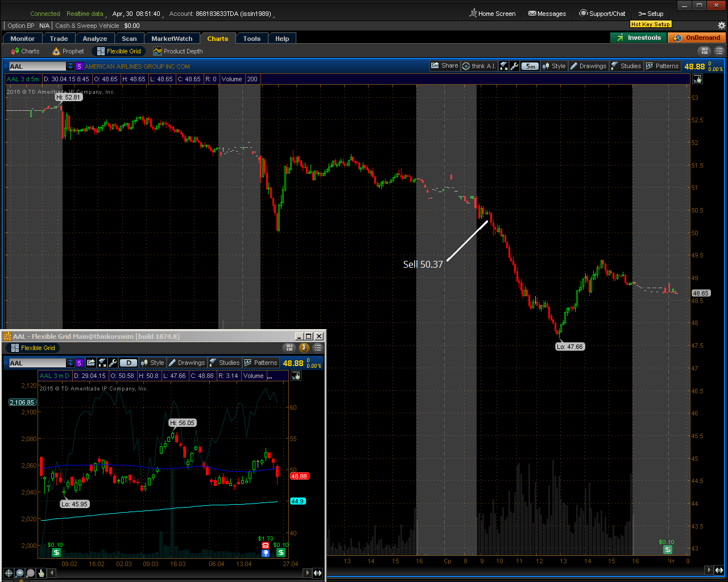Change D timeframe in detached window

pyautogui.click(x=129, y=363)
